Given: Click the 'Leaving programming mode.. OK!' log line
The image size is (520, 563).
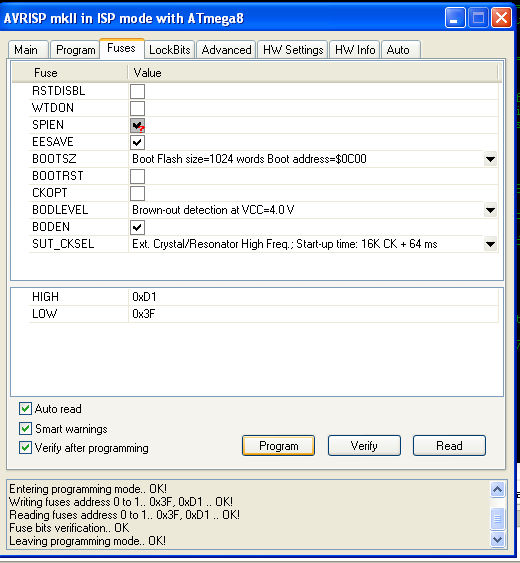Looking at the screenshot, I should click(87, 541).
